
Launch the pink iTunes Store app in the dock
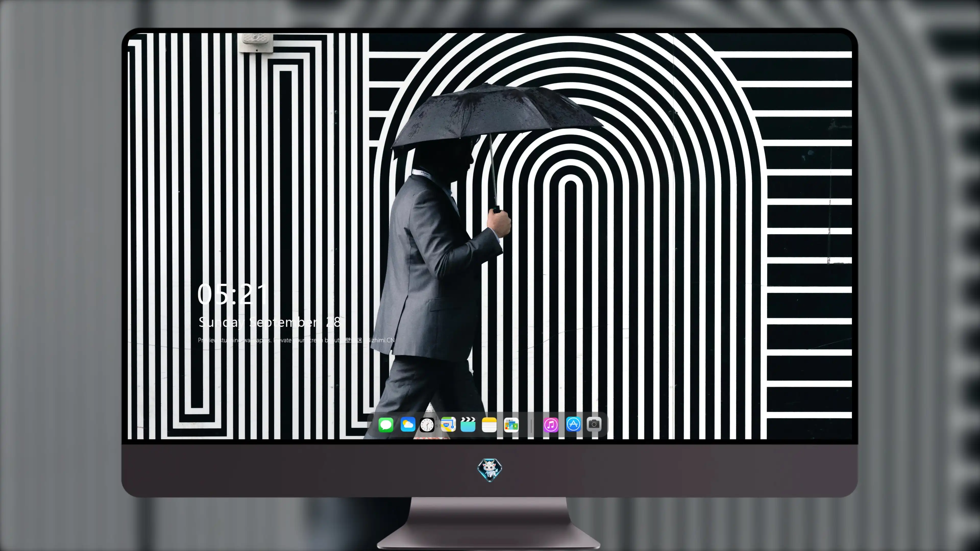[551, 425]
